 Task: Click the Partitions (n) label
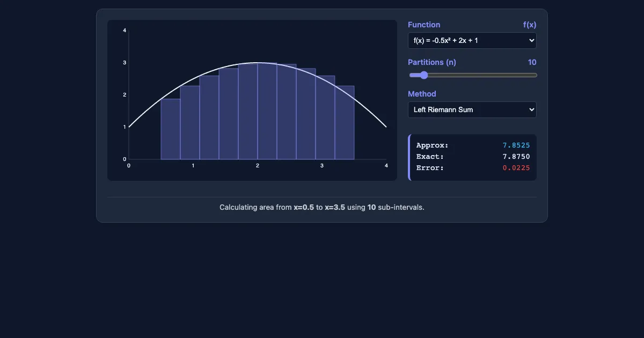click(432, 62)
